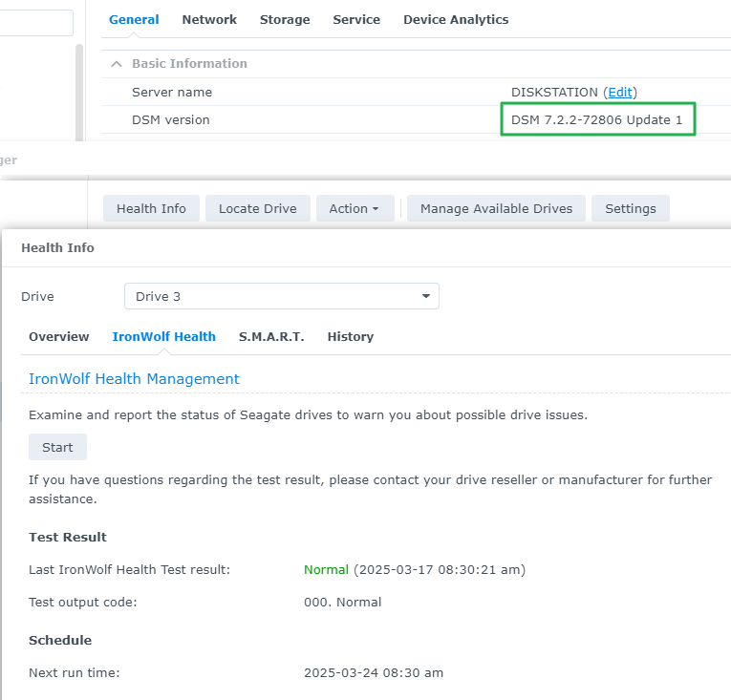Switch to the Overview tab
The width and height of the screenshot is (731, 700).
point(59,336)
